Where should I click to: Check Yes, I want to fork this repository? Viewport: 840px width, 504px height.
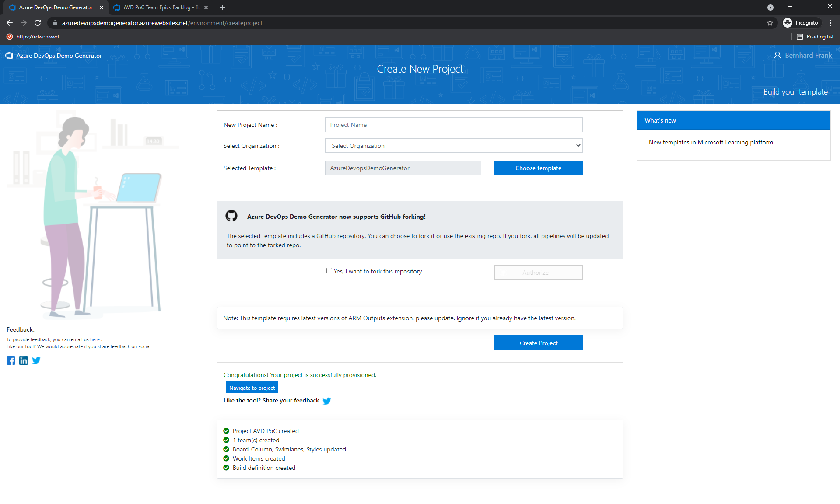(x=329, y=271)
